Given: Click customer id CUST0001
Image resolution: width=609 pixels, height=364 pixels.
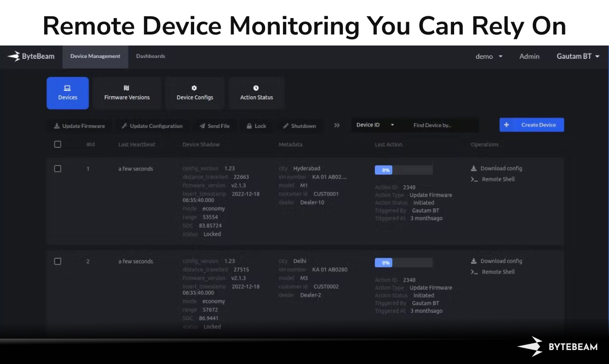Looking at the screenshot, I should point(326,194).
